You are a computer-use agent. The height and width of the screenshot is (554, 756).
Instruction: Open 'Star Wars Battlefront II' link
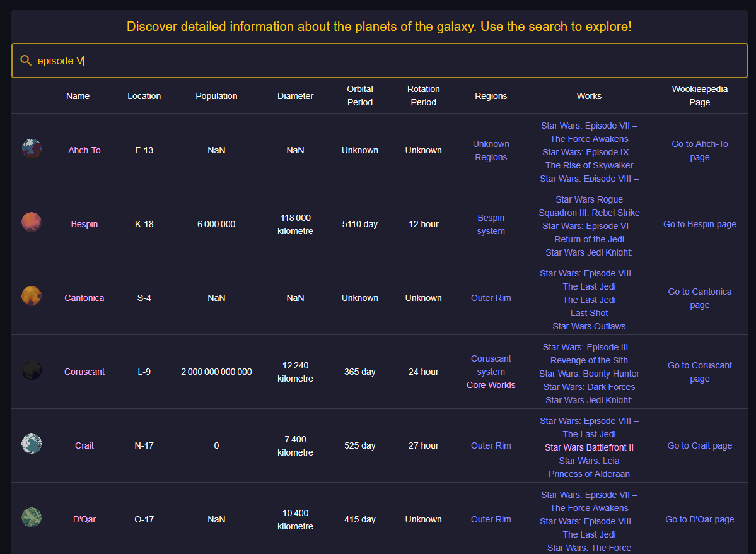pyautogui.click(x=589, y=447)
